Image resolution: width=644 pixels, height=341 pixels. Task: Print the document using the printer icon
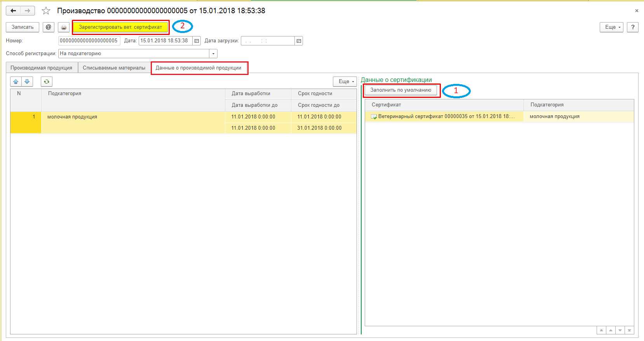[x=64, y=27]
